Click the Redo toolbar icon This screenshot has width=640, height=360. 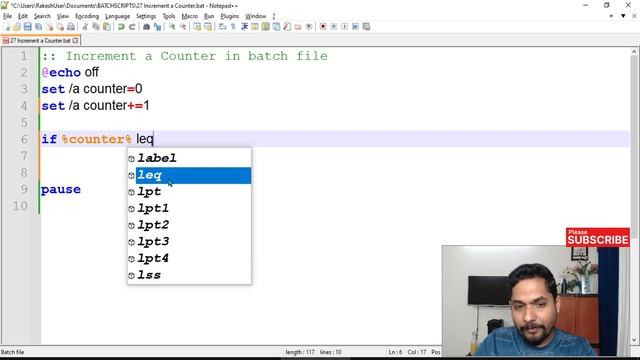[x=132, y=27]
